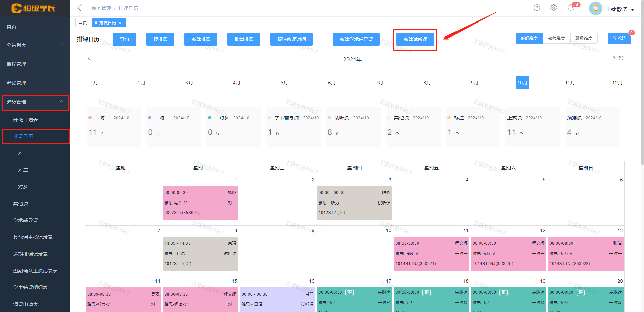Click the help question mark icon
Viewport: 644px width, 312px height.
[x=537, y=8]
